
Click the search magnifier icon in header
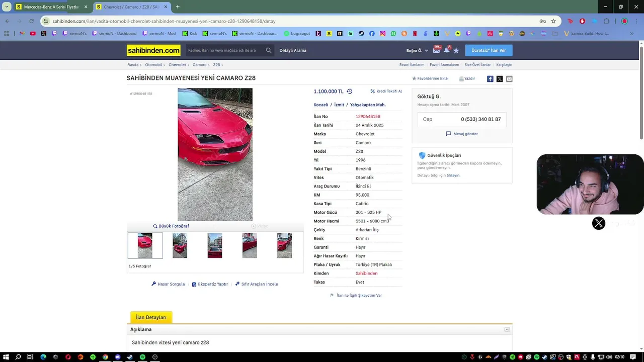[269, 50]
